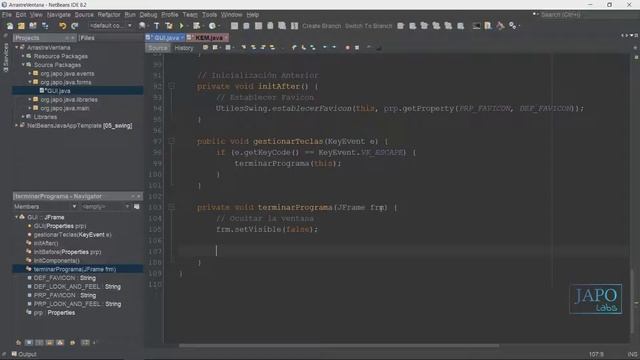Click the Switch To Branch button
640x360 pixels.
pos(368,26)
